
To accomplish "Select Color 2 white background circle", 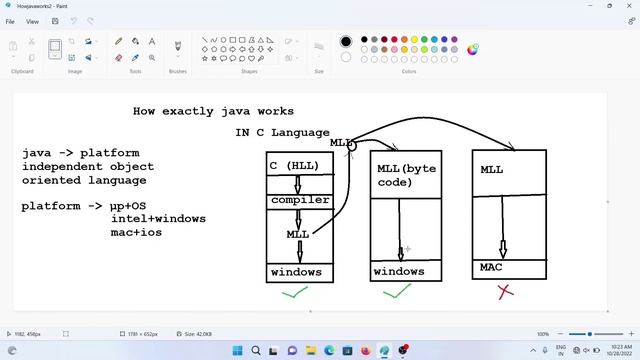I will 346,57.
